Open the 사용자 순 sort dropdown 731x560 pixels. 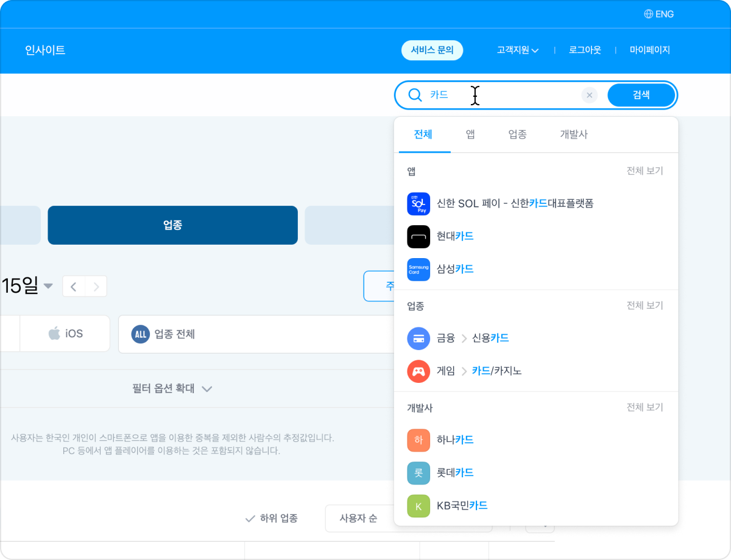point(358,519)
